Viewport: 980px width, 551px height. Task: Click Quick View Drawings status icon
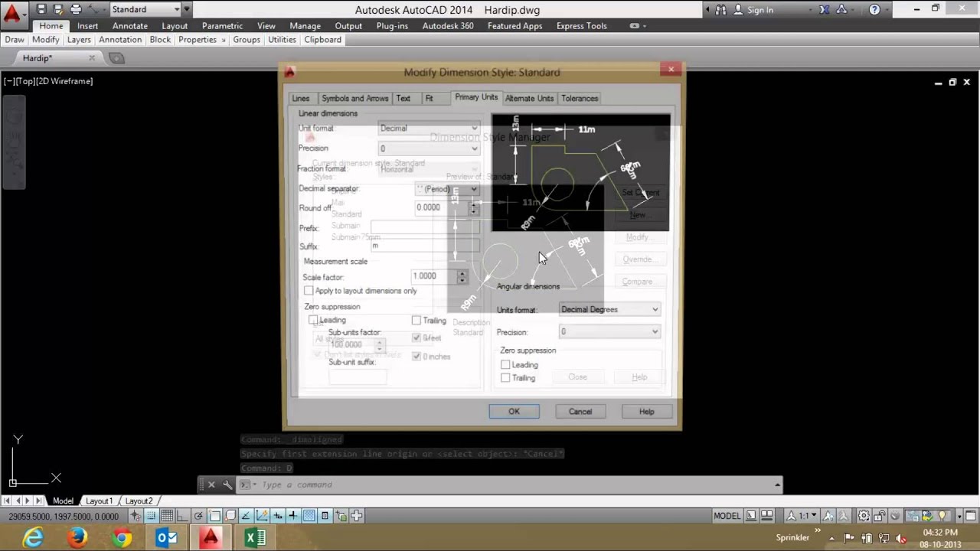[x=767, y=516]
